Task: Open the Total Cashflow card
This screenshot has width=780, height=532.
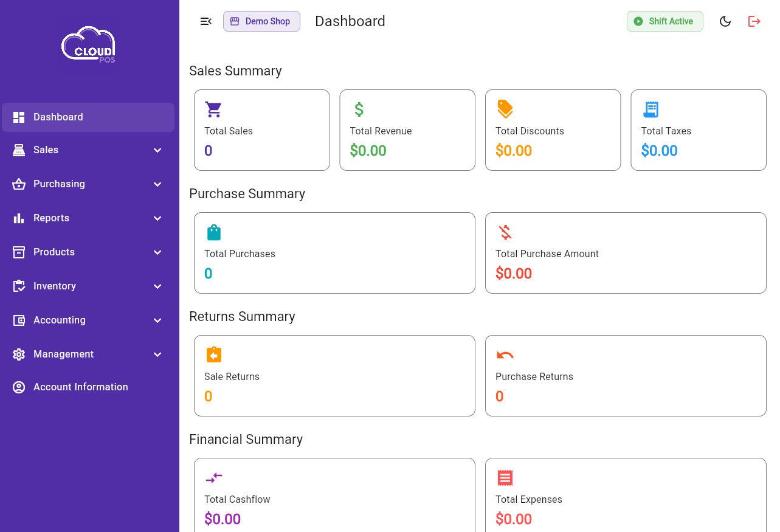Action: point(334,496)
